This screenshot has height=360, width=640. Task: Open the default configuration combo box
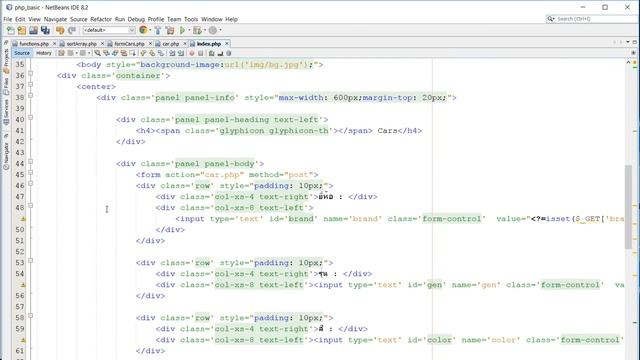(x=109, y=30)
